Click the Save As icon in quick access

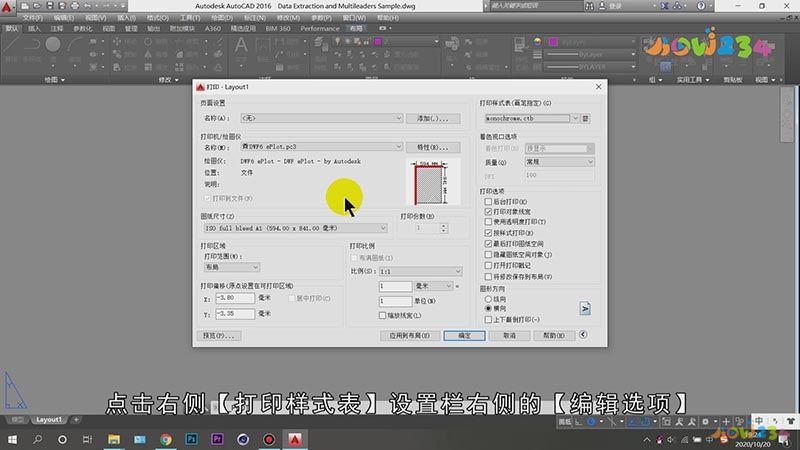tap(62, 6)
